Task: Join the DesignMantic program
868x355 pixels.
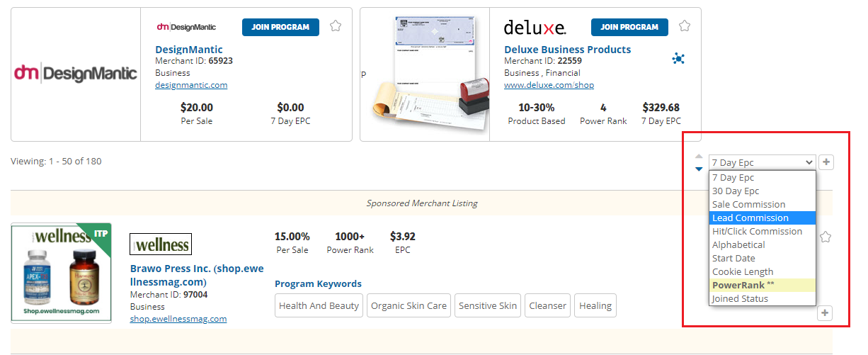Action: click(x=280, y=27)
